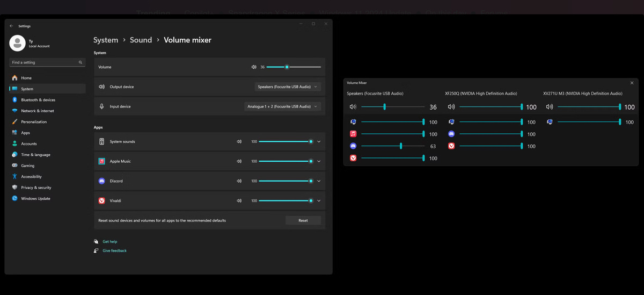
Task: Mute Apple Music in Settings apps list
Action: [239, 161]
